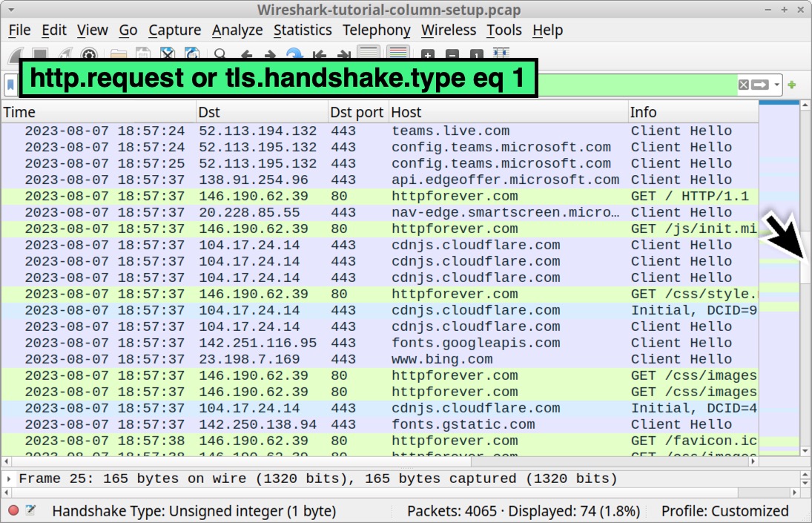Open the View menu

coord(92,30)
